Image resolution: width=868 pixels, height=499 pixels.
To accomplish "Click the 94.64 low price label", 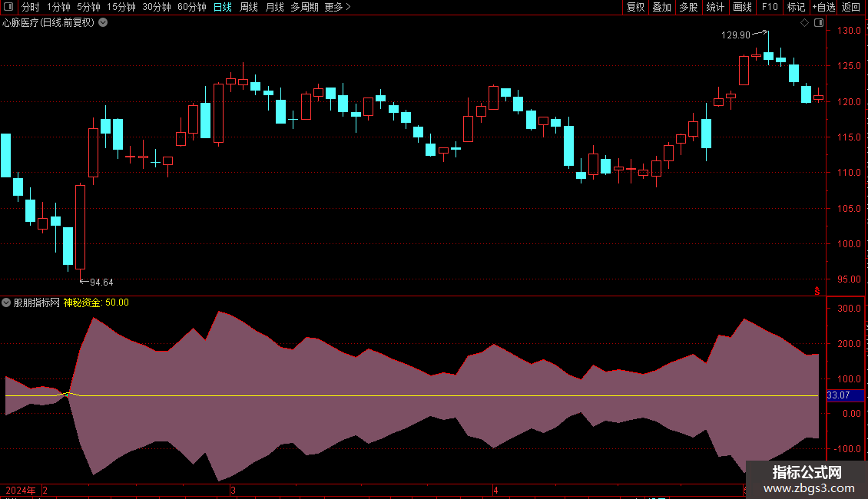I will coord(101,283).
